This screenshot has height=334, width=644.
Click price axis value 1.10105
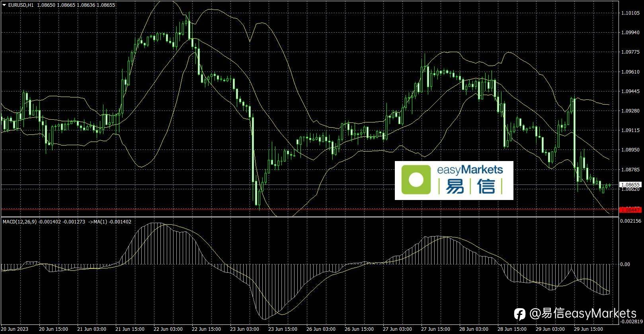coord(630,13)
